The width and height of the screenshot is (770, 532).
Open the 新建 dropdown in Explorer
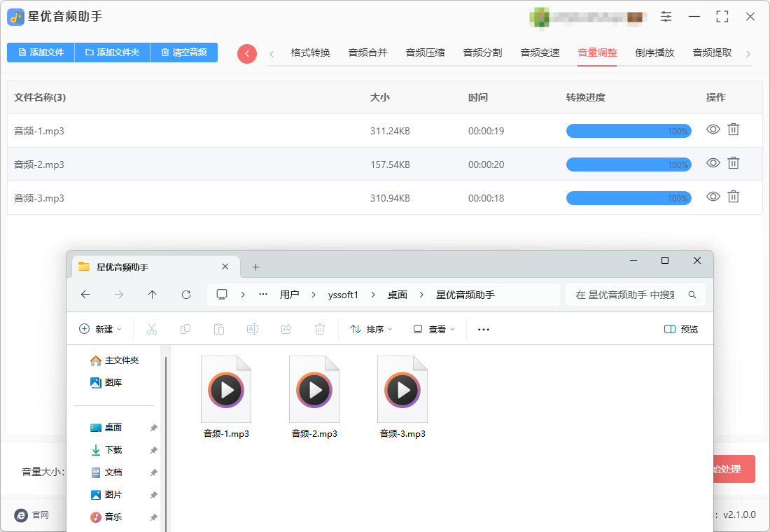click(x=100, y=329)
